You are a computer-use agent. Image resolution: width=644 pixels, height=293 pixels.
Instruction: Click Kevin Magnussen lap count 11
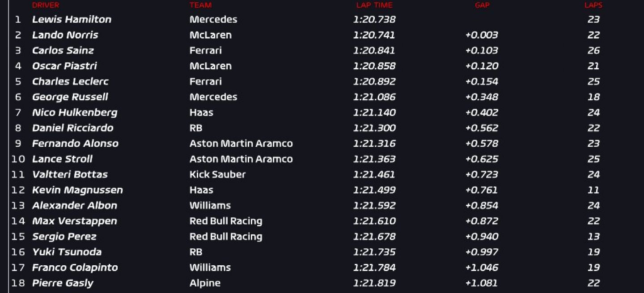pyautogui.click(x=593, y=190)
